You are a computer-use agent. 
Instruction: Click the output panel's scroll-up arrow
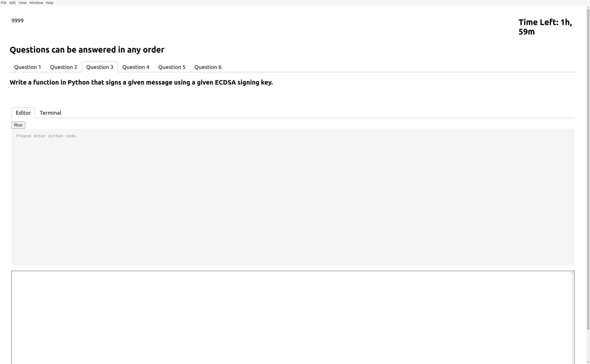click(572, 273)
